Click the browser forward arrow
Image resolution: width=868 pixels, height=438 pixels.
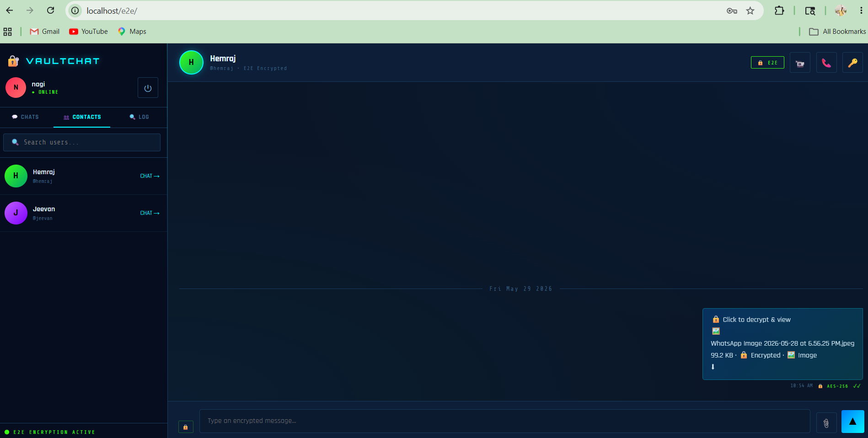(30, 11)
